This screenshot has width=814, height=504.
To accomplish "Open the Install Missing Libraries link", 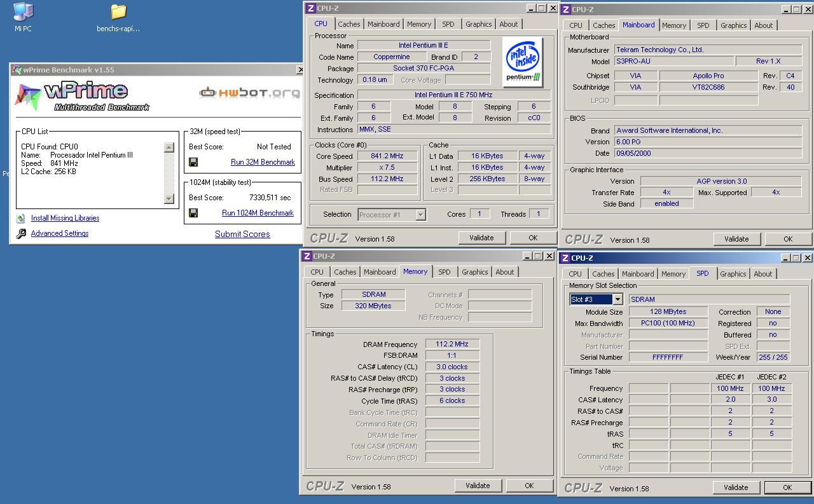I will click(x=65, y=218).
